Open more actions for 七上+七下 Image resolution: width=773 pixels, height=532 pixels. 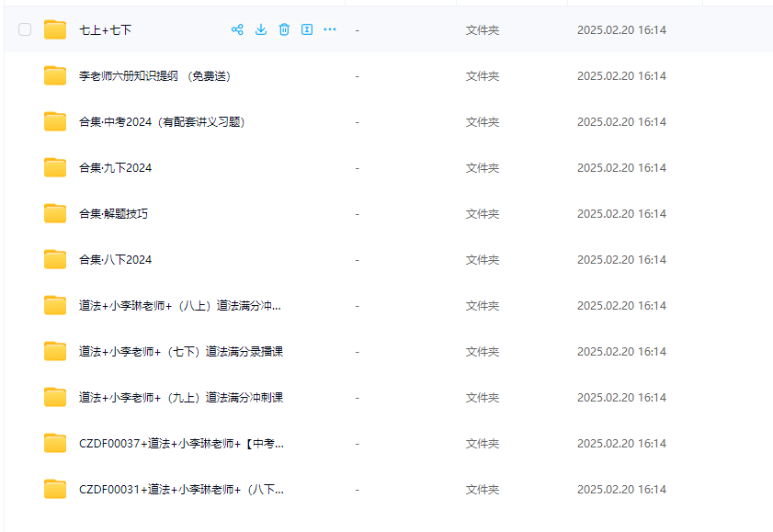tap(330, 29)
